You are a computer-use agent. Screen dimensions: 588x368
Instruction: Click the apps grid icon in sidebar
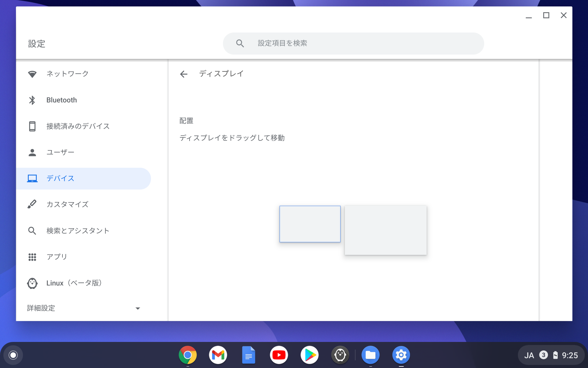coord(32,257)
